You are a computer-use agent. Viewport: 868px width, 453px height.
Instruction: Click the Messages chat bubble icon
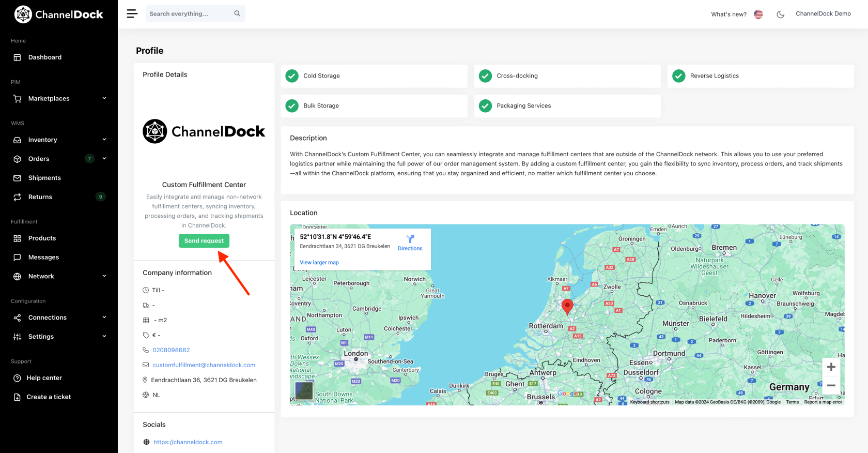17,258
